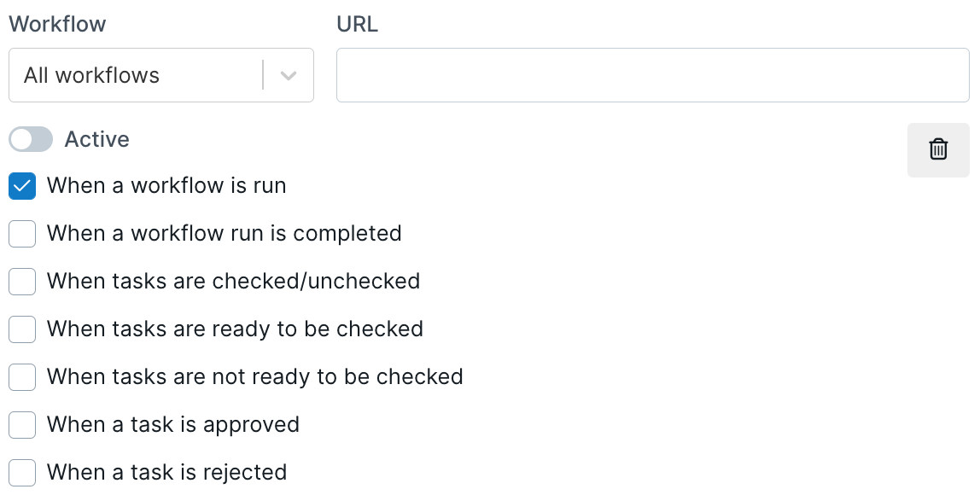This screenshot has height=495, width=980.
Task: Click the "When a task is approved" label text
Action: (173, 425)
